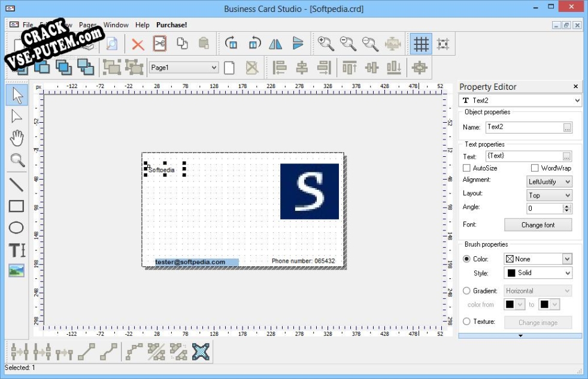Screen dimensions: 588x379
Task: Click the tester@softpedia.com text on card
Action: coord(190,262)
